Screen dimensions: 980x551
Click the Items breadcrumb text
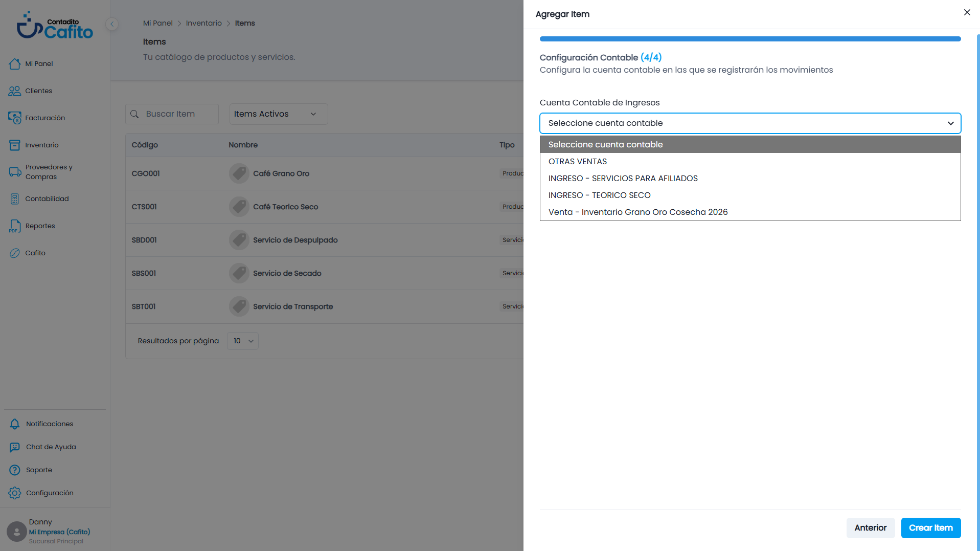coord(245,23)
